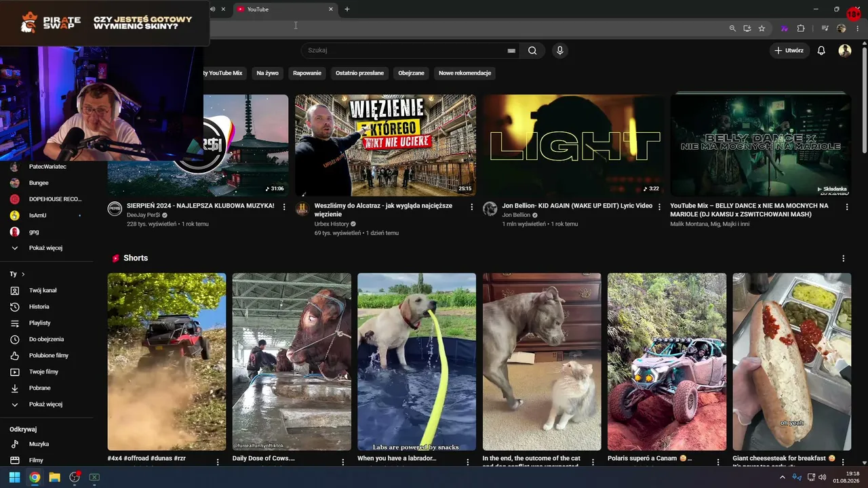Click the Utwórz create button
This screenshot has width=868, height=488.
pos(789,50)
